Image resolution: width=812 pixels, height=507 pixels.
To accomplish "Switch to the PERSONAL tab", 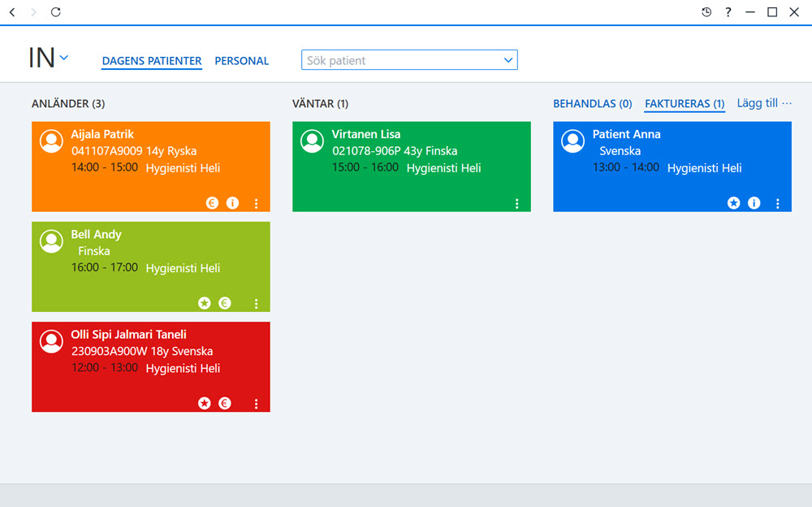I will click(x=242, y=61).
